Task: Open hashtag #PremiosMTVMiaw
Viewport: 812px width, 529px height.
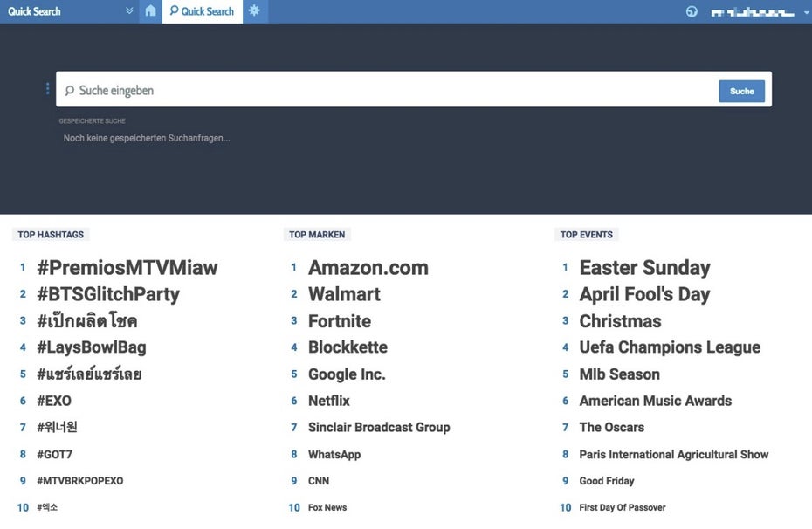Action: tap(127, 268)
